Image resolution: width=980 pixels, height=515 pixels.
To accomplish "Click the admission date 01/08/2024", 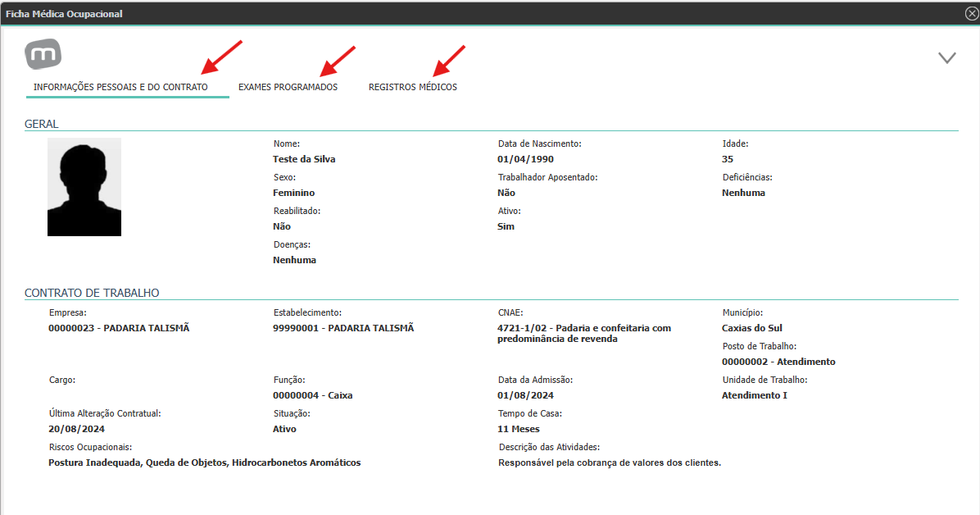I will pyautogui.click(x=525, y=395).
